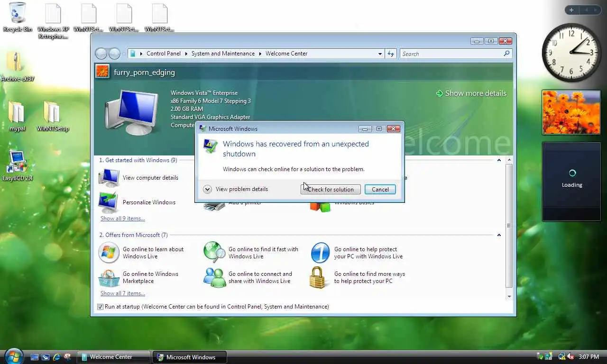Click the Back arrow in Welcome Center
This screenshot has height=364, width=607.
click(101, 54)
